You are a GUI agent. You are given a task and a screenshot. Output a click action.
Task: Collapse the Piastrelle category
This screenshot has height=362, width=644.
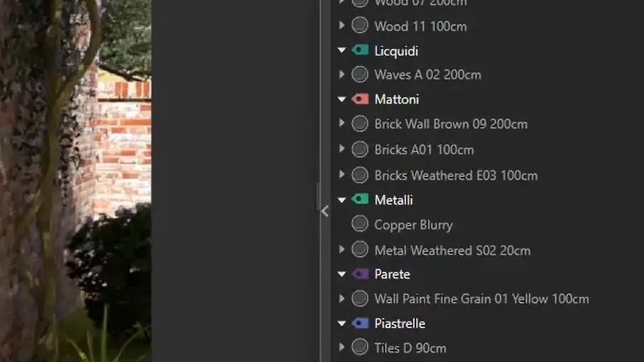pos(341,323)
